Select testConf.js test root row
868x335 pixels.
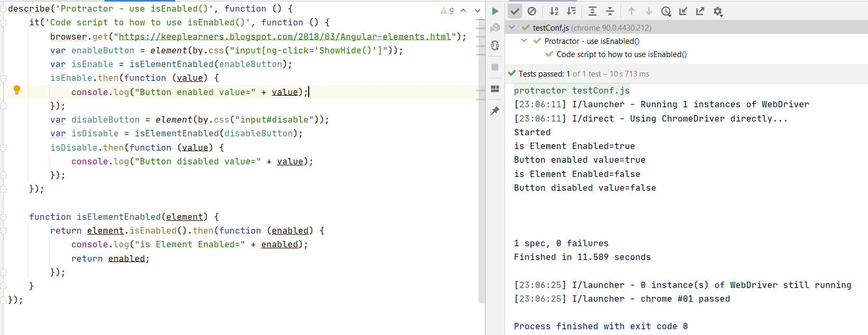pyautogui.click(x=686, y=27)
